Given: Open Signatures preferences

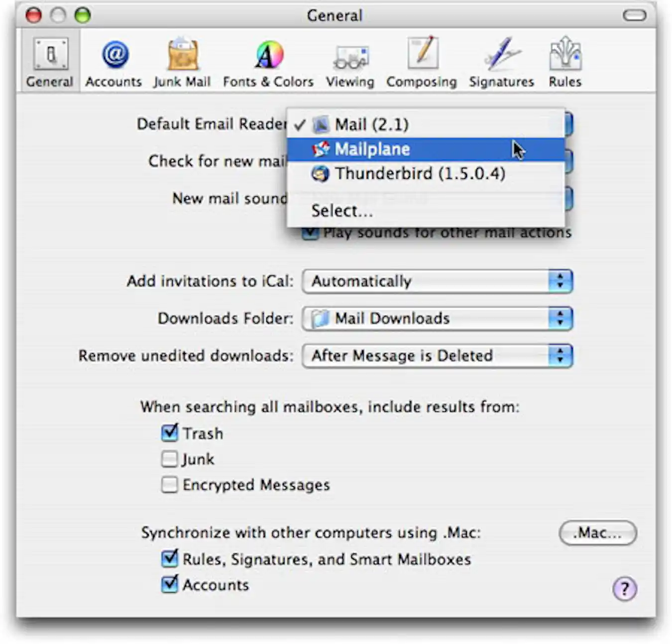Looking at the screenshot, I should coord(501,61).
